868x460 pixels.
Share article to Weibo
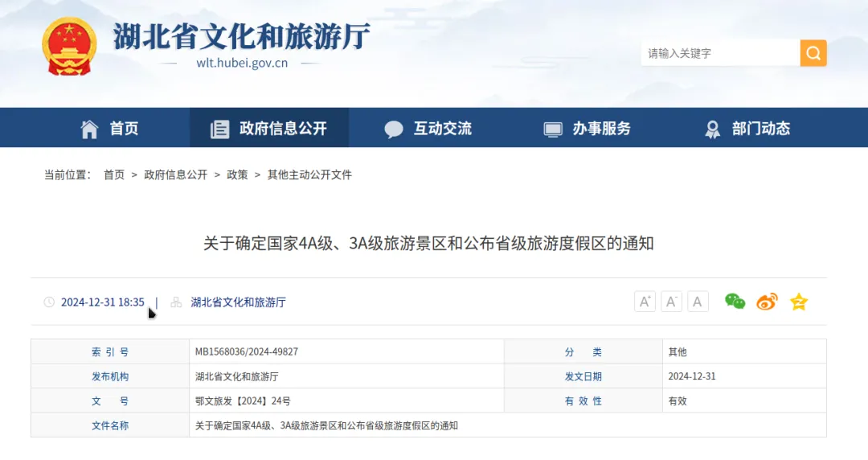click(767, 302)
